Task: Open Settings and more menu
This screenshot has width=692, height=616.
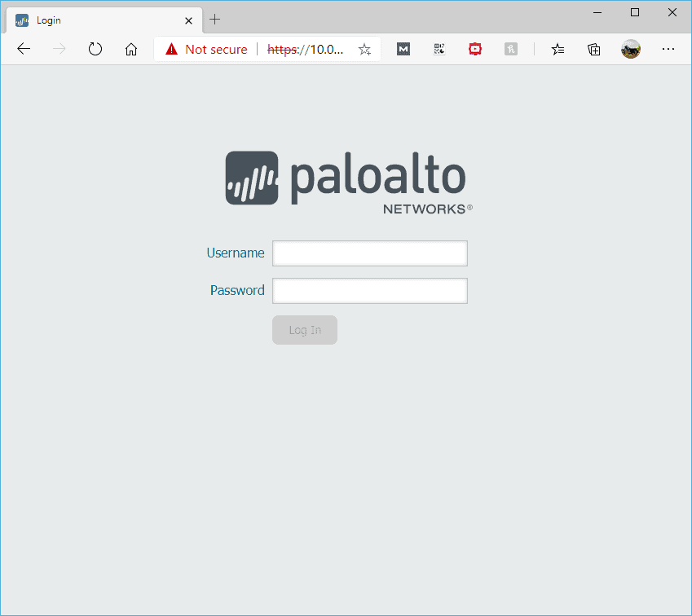Action: point(668,49)
